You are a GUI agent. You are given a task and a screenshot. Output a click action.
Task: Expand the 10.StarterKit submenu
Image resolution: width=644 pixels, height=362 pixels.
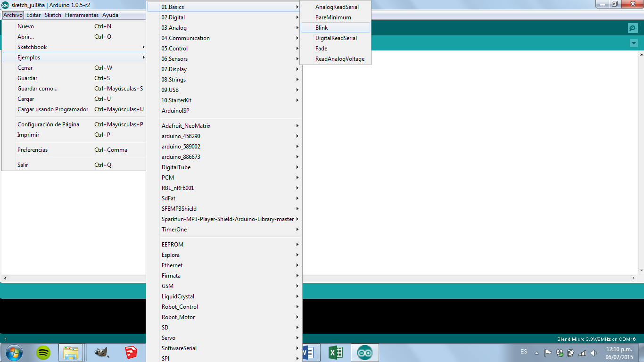point(224,100)
